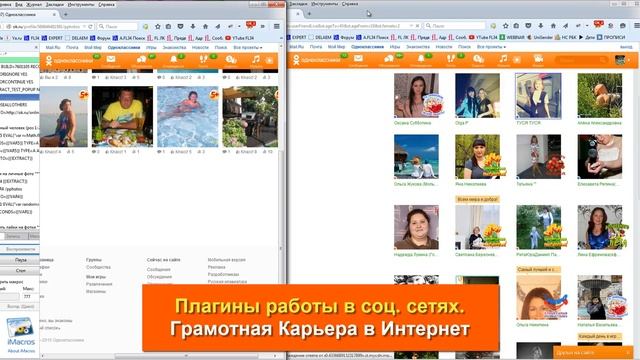The image size is (640, 360).
Task: Click red badge cart icon in right toolbar
Action: [598, 24]
